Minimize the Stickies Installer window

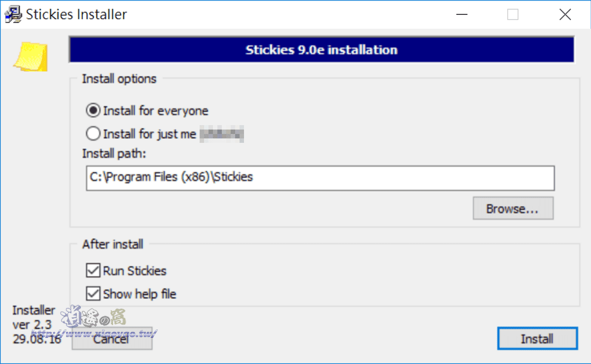pos(461,14)
